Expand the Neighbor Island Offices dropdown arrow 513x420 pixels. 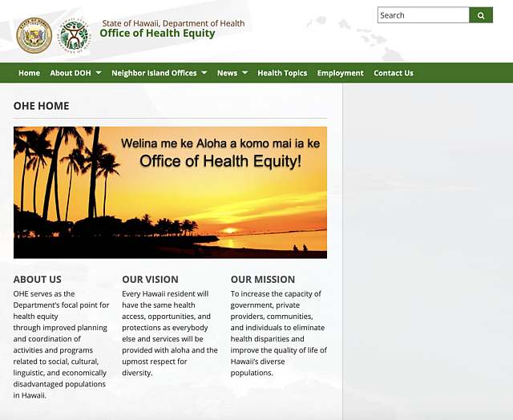(x=204, y=73)
